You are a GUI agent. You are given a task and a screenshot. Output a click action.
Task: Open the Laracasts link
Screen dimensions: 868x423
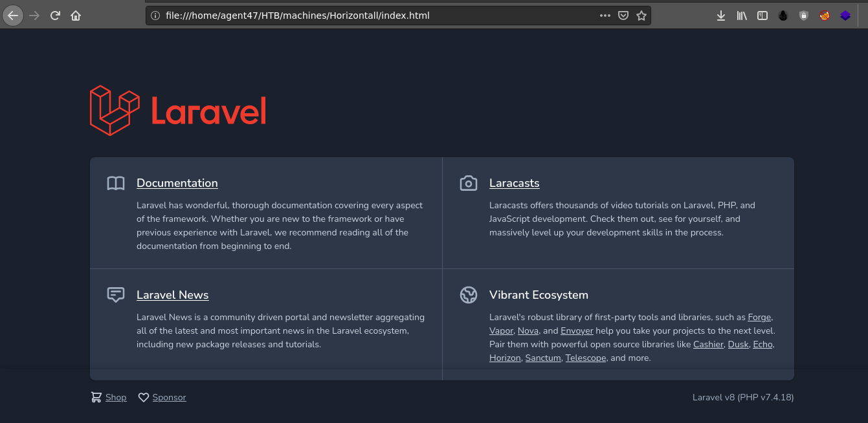point(514,183)
